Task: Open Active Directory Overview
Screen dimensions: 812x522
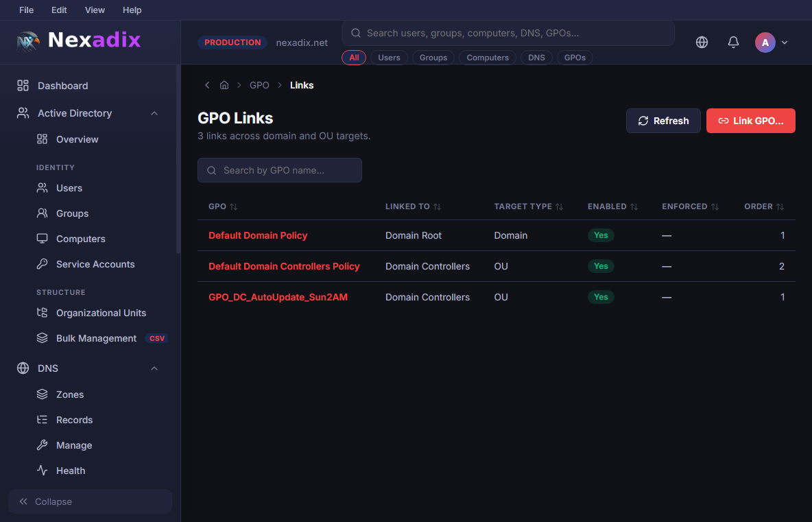Action: pyautogui.click(x=77, y=139)
